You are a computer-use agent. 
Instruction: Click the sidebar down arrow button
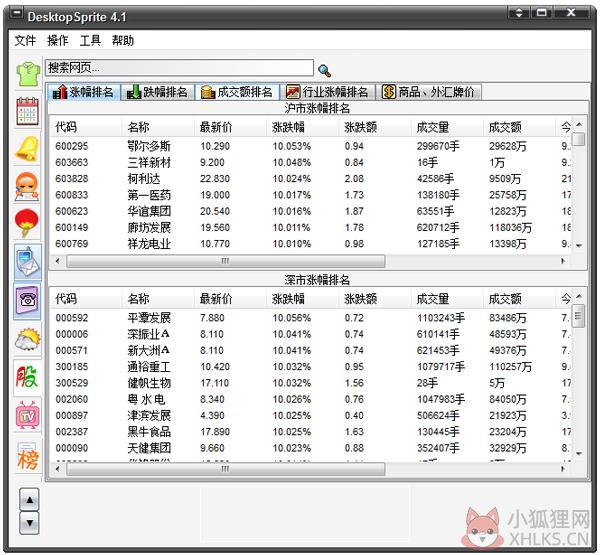click(x=29, y=523)
